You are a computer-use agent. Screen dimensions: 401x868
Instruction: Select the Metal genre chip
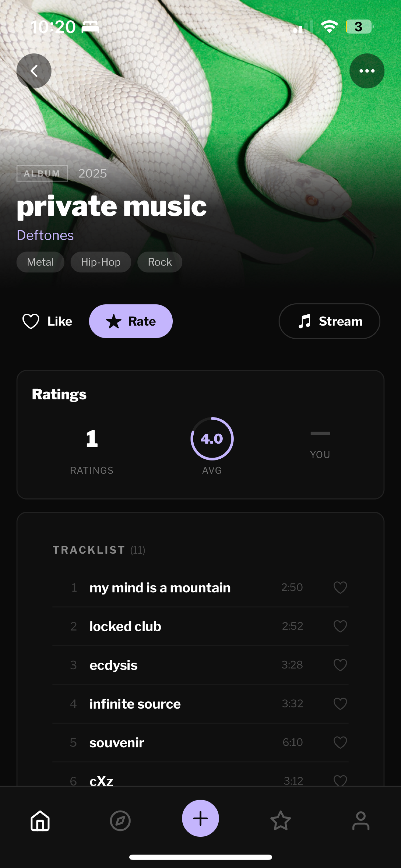tap(40, 262)
